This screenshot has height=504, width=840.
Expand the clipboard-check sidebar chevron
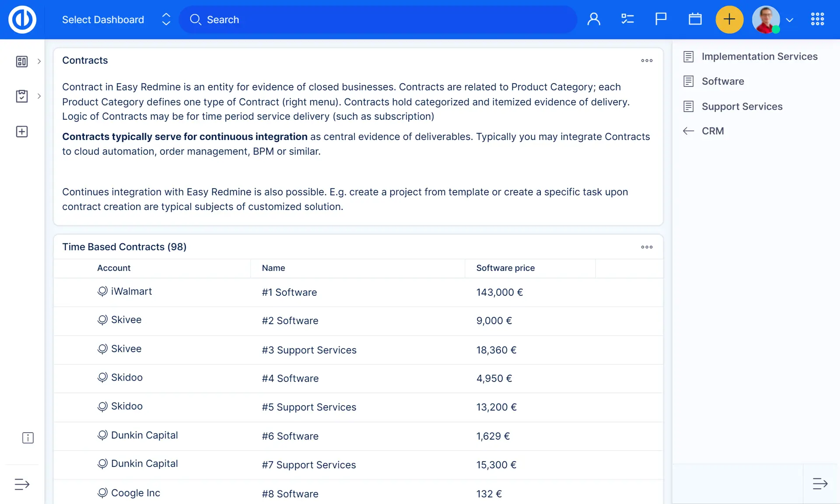click(x=39, y=96)
